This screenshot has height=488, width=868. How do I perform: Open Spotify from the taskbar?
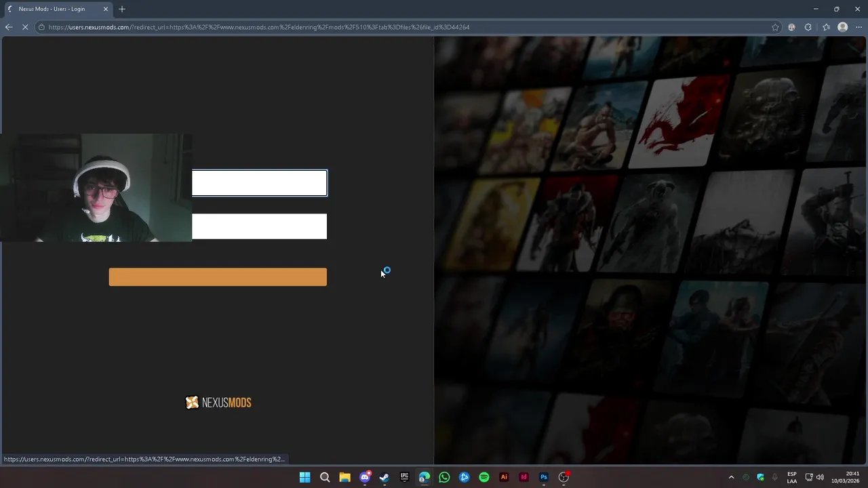point(484,477)
